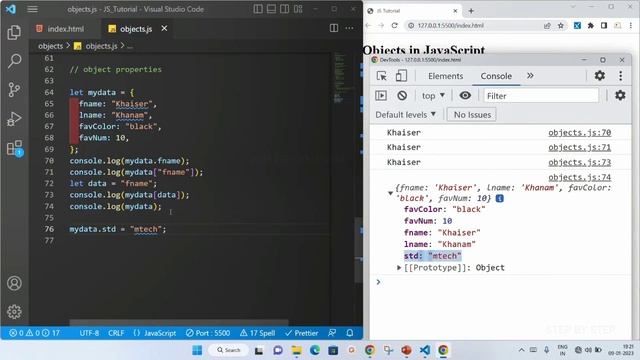Open the objects.js:73 source link
This screenshot has width=640, height=360.
[x=579, y=162]
